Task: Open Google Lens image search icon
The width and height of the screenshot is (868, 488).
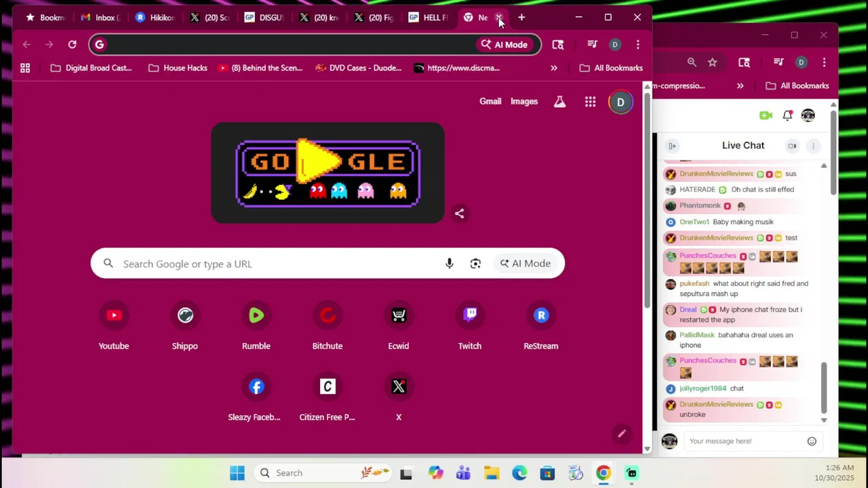Action: (x=475, y=264)
